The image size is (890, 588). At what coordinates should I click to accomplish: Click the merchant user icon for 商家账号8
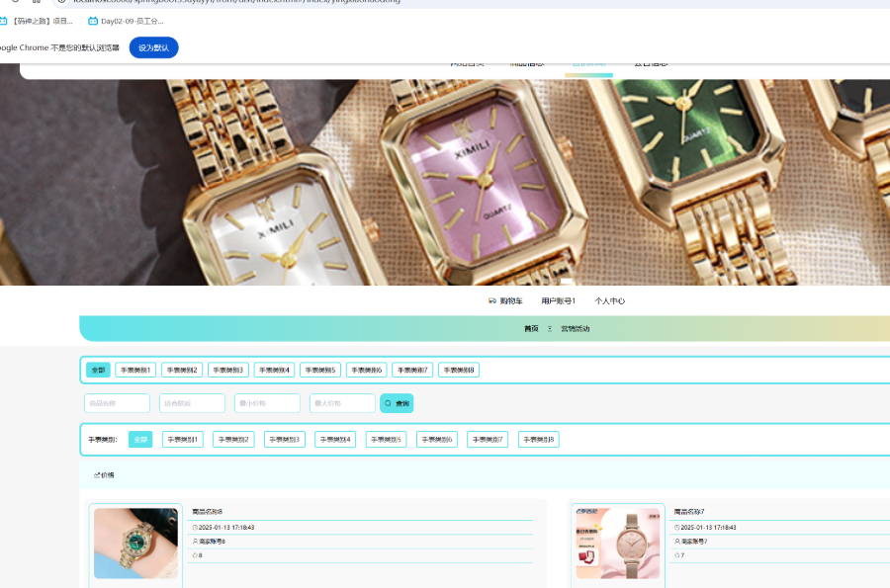point(195,542)
